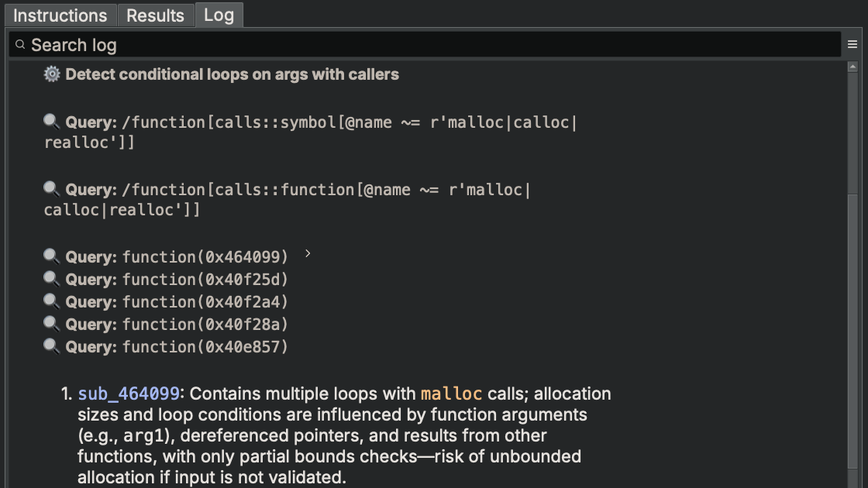Click the magnifier icon for function(0x40f2a4)
This screenshot has width=868, height=488.
(50, 301)
